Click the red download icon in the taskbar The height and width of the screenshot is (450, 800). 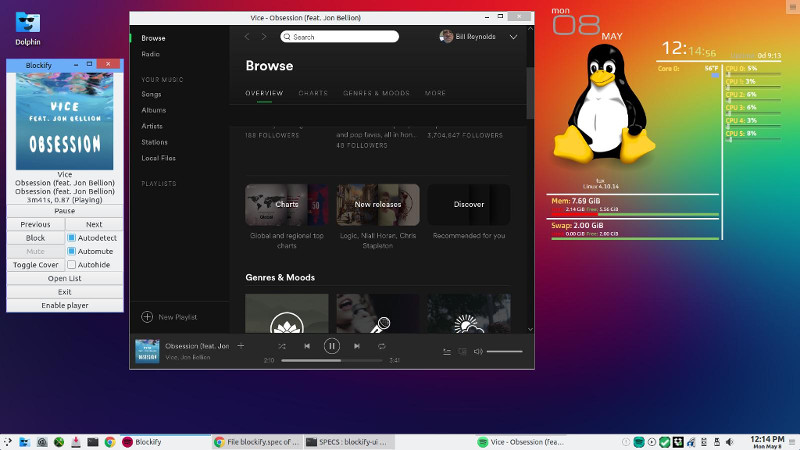click(x=76, y=442)
